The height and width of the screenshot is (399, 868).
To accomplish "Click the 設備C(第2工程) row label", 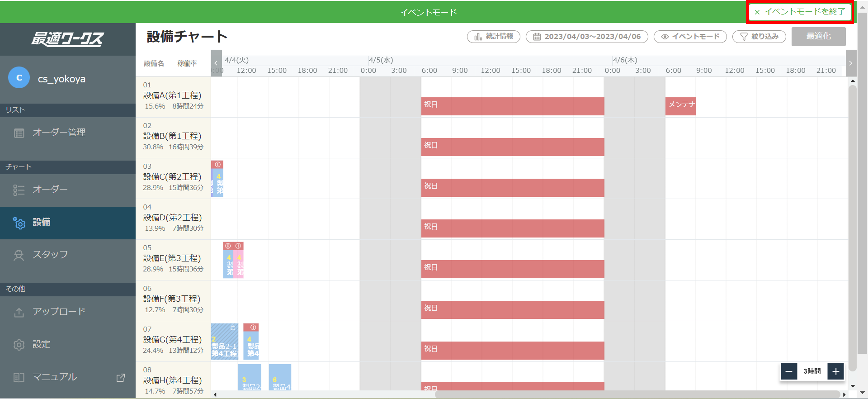I will click(172, 177).
